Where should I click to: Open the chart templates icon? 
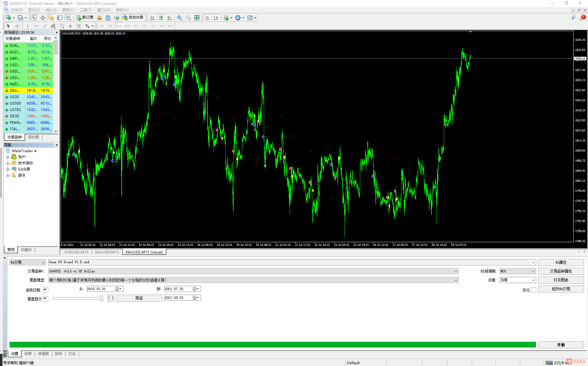(x=250, y=18)
